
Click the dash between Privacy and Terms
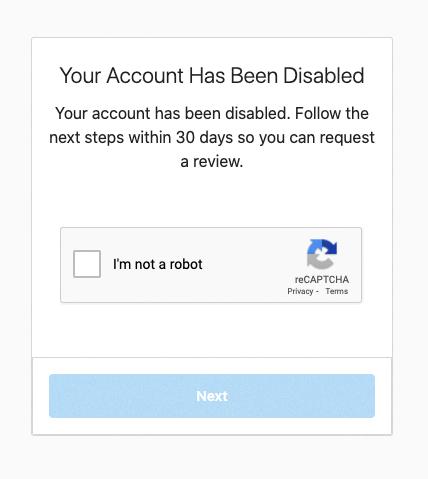tap(317, 292)
